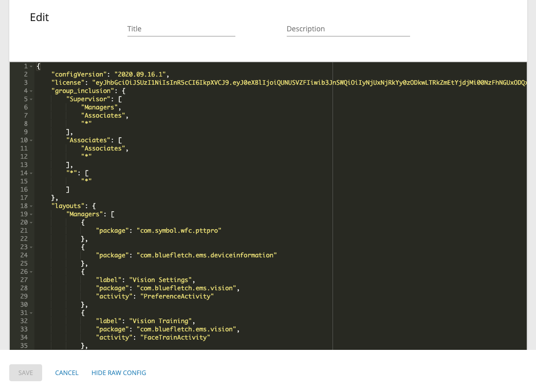Collapse the object fold on line 31
This screenshot has width=536, height=392.
click(31, 313)
